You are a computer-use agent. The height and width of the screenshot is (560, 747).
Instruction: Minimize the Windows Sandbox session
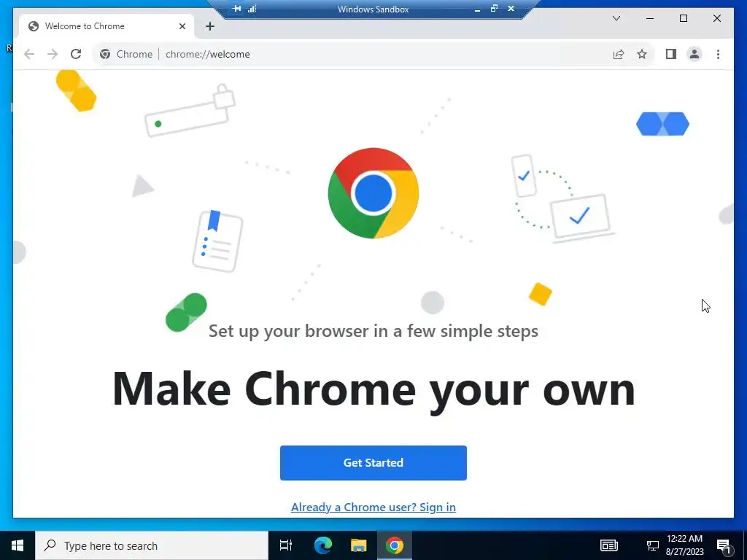point(477,9)
